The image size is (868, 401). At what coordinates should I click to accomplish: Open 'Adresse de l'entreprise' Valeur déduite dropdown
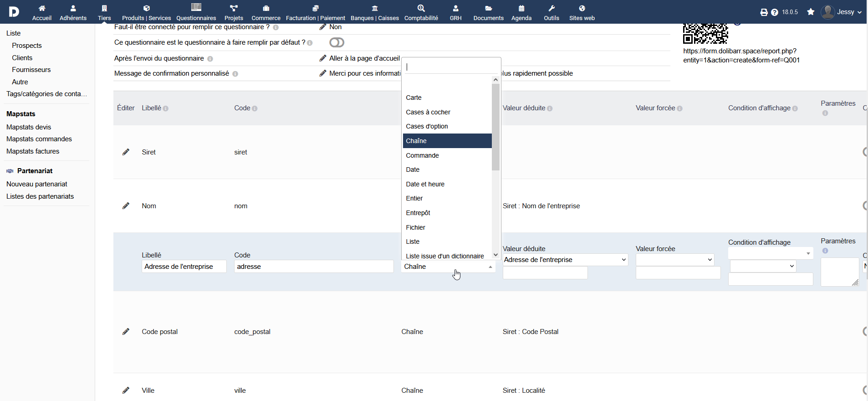pos(565,260)
